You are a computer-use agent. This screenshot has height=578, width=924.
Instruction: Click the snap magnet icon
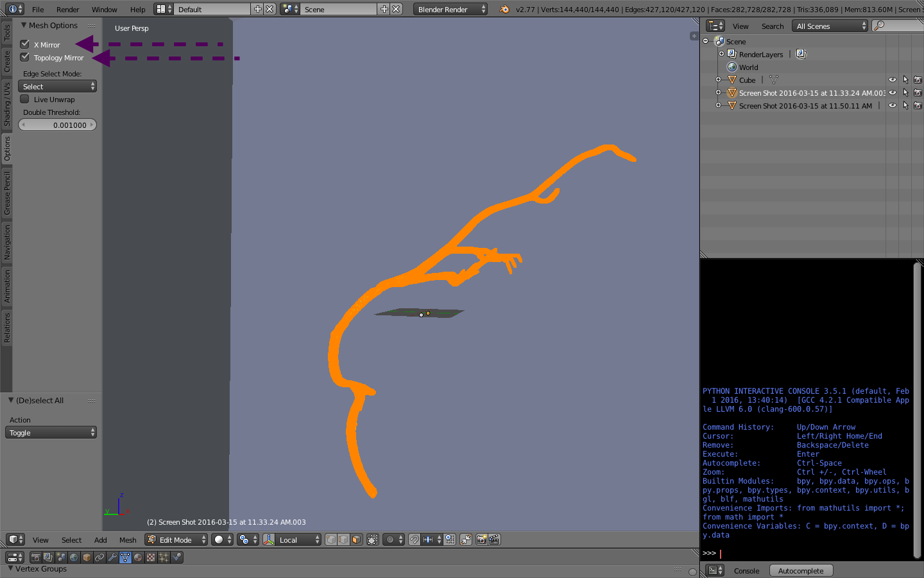415,540
